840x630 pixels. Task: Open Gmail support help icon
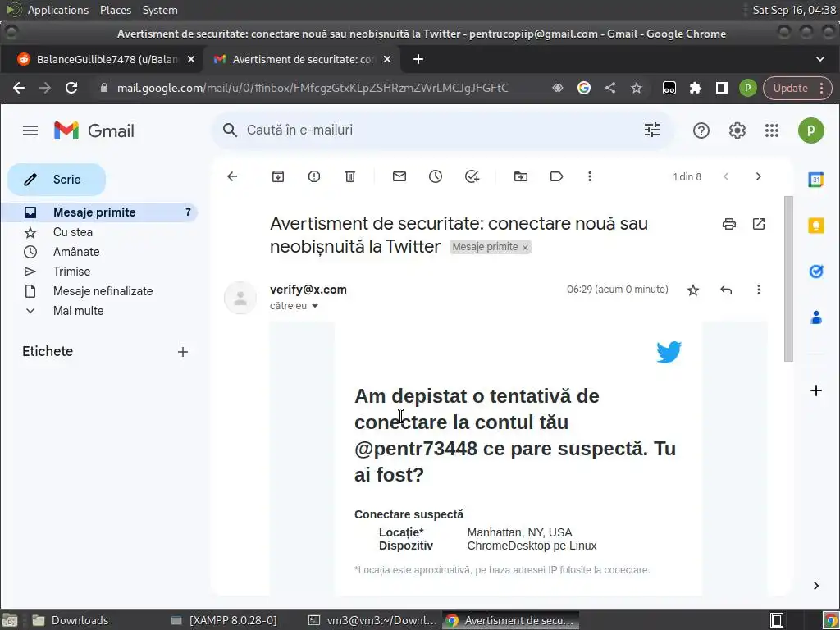tap(701, 130)
